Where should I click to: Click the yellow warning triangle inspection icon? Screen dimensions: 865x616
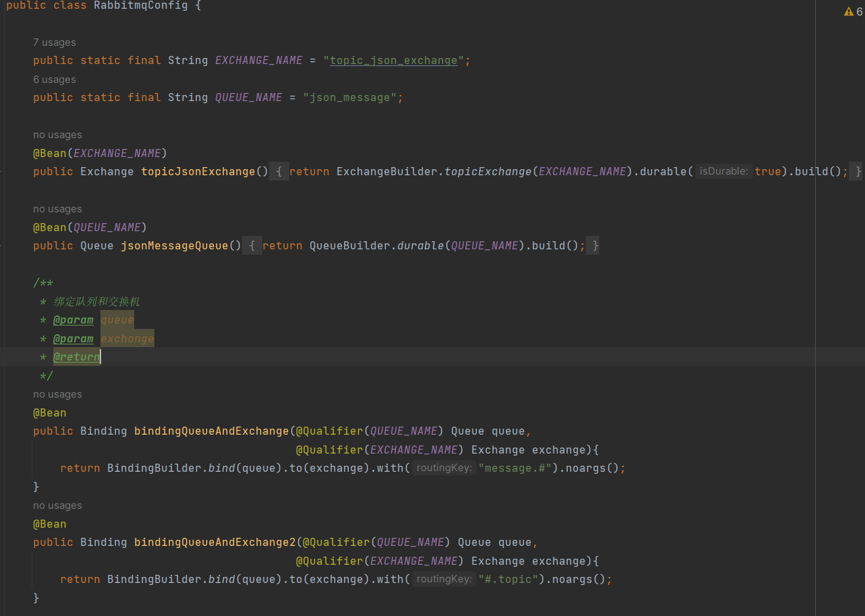click(x=848, y=11)
